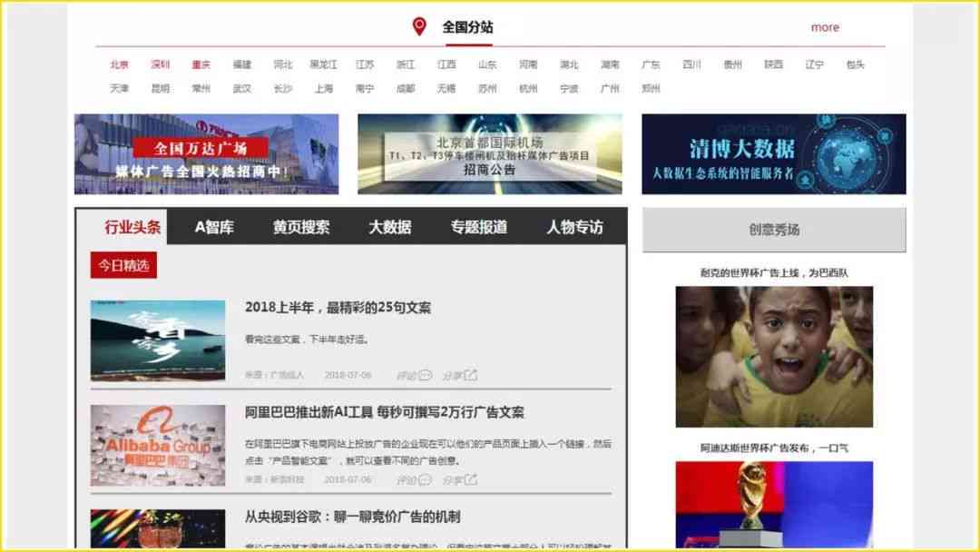Open the 黄页搜索 tab
The image size is (980, 552).
click(x=301, y=227)
